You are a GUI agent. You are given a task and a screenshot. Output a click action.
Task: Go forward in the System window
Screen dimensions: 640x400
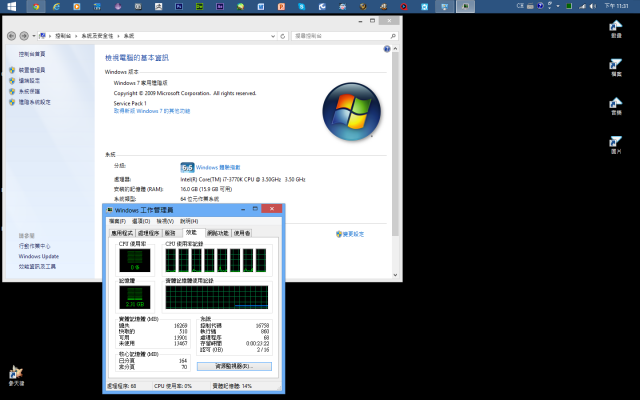point(24,36)
